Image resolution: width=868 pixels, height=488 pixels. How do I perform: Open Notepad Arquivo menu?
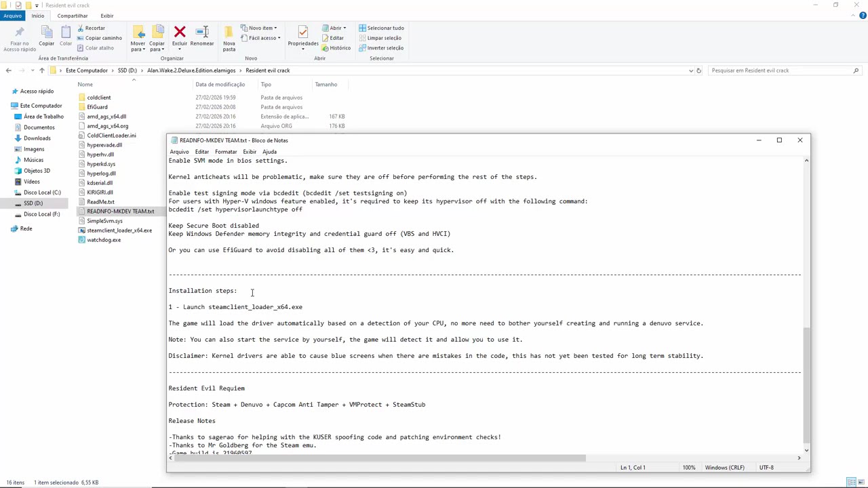tap(179, 152)
